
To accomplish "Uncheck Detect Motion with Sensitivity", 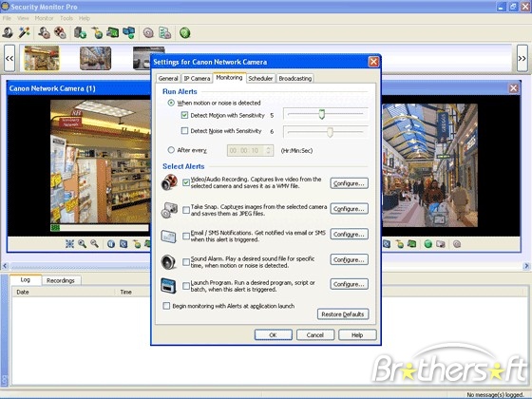I will click(184, 115).
